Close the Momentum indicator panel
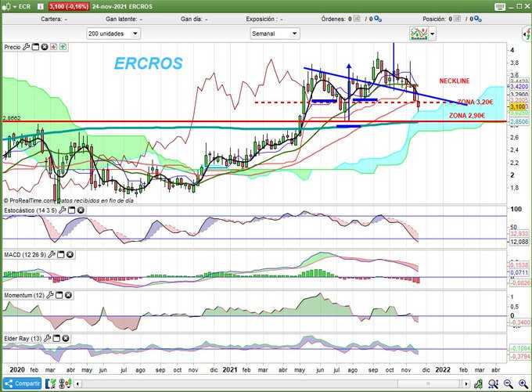 point(68,295)
